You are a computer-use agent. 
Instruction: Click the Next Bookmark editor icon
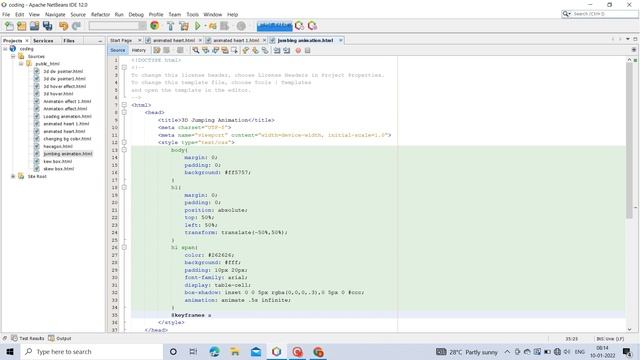255,50
